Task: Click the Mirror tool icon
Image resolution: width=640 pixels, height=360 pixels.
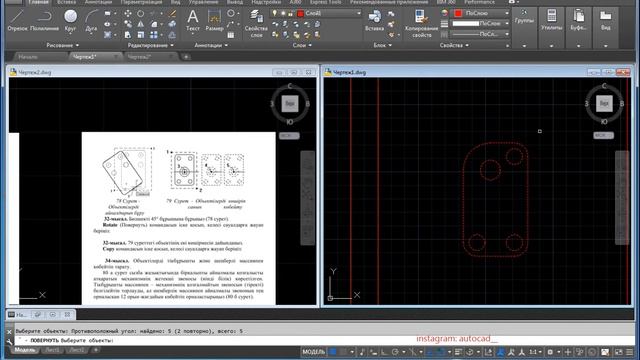Action: point(140,24)
